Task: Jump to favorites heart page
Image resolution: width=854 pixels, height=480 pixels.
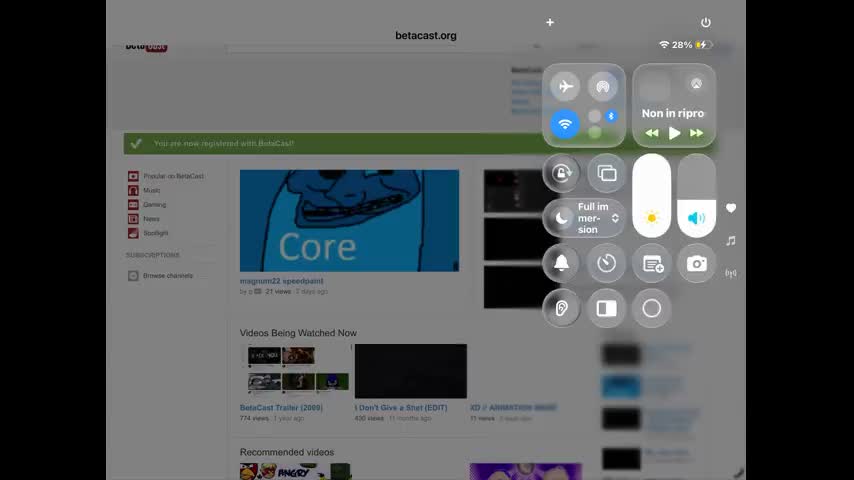Action: tap(731, 208)
